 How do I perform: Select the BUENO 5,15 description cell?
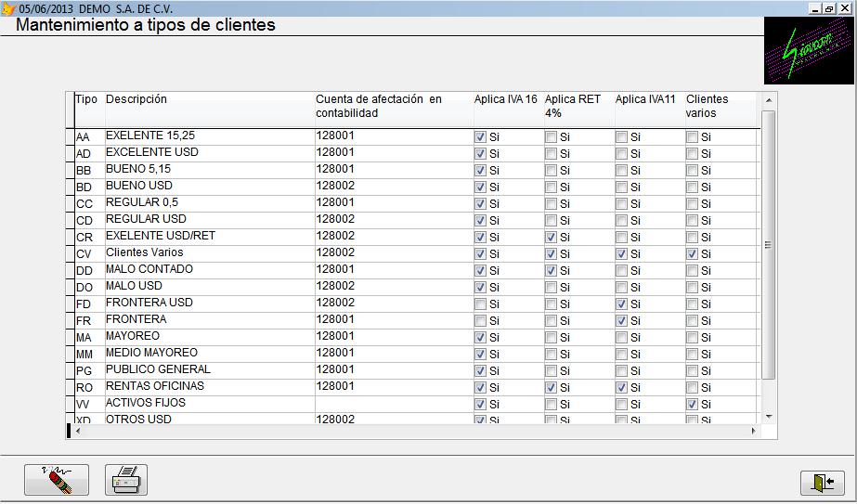(209, 170)
